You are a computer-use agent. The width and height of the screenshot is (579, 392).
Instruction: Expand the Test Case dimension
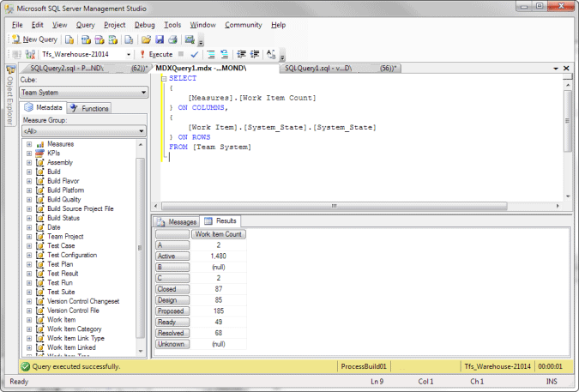coord(29,245)
